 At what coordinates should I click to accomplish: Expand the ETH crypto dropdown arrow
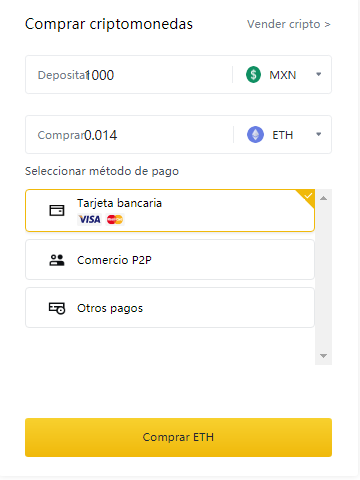click(x=319, y=134)
